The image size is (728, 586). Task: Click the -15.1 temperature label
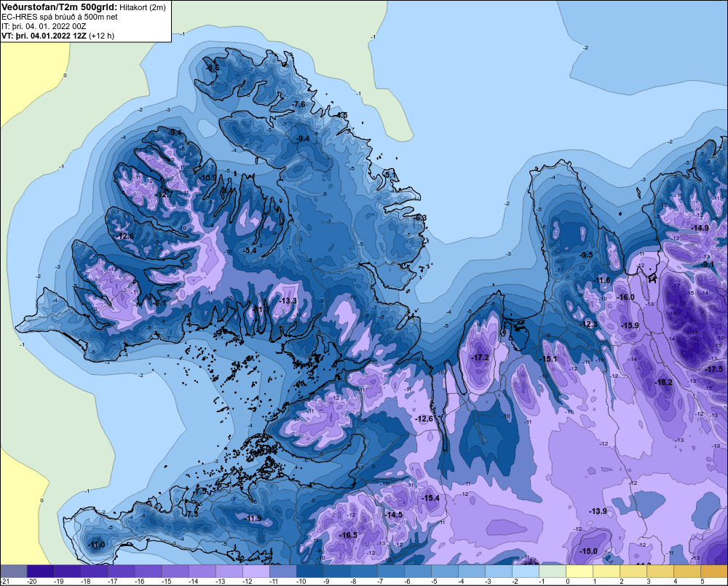[x=548, y=359]
